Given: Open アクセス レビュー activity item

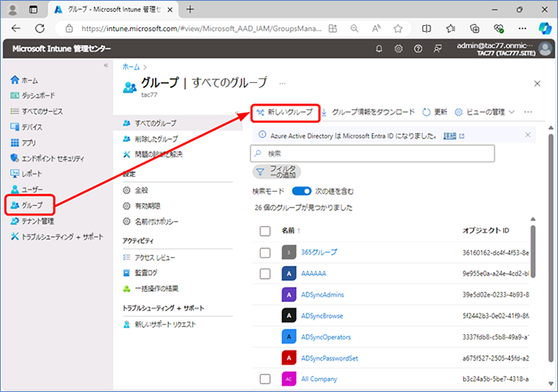Looking at the screenshot, I should coord(149,257).
